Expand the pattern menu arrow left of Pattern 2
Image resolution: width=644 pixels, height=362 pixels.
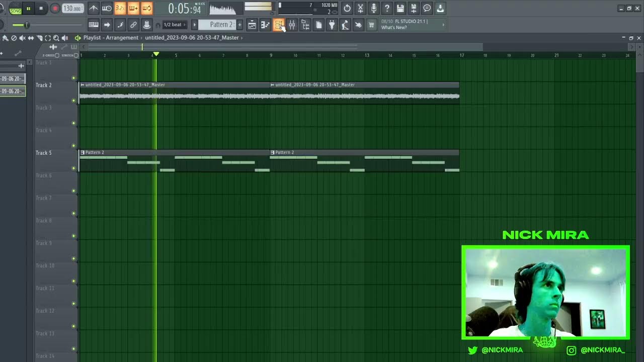(194, 25)
